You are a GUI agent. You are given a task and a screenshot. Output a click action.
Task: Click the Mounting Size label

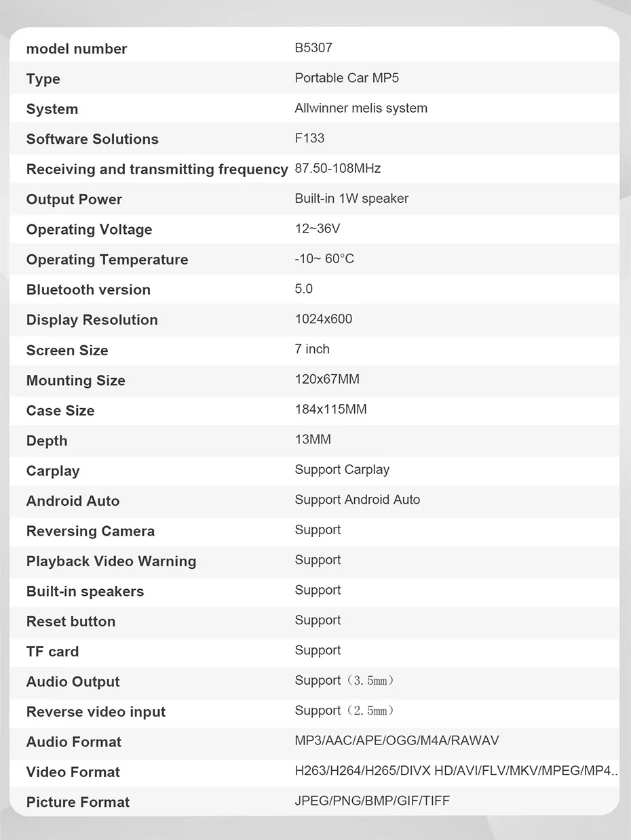[76, 380]
